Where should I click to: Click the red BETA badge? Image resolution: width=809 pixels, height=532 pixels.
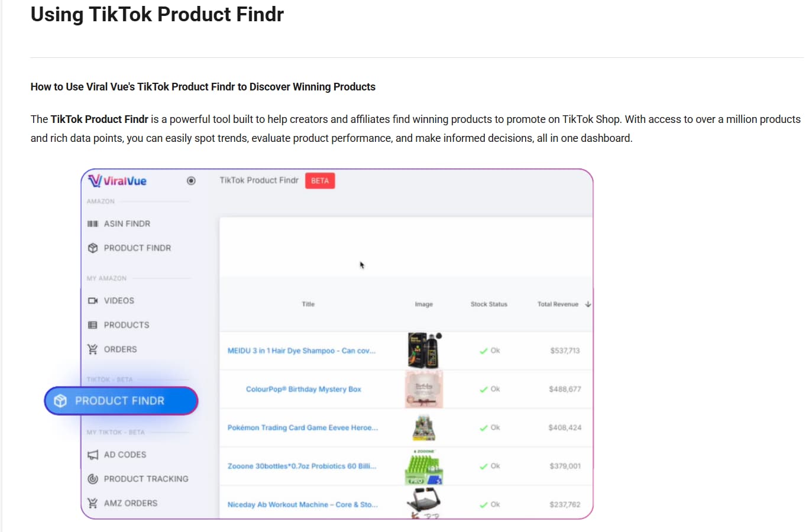320,181
